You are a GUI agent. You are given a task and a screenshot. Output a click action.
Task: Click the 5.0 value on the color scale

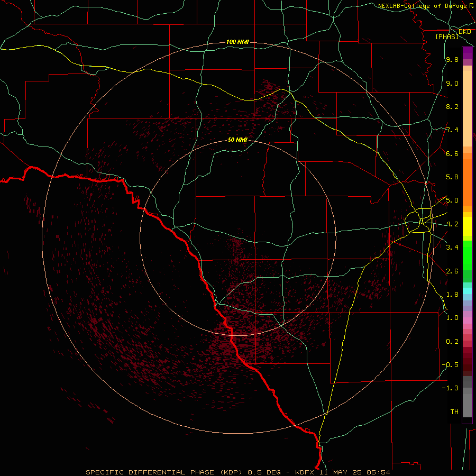452,200
